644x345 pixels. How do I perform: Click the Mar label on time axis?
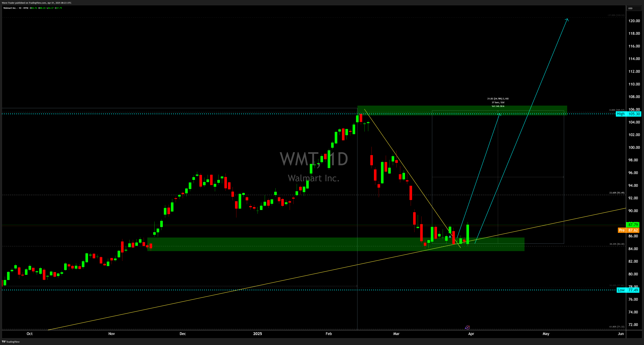[396, 333]
